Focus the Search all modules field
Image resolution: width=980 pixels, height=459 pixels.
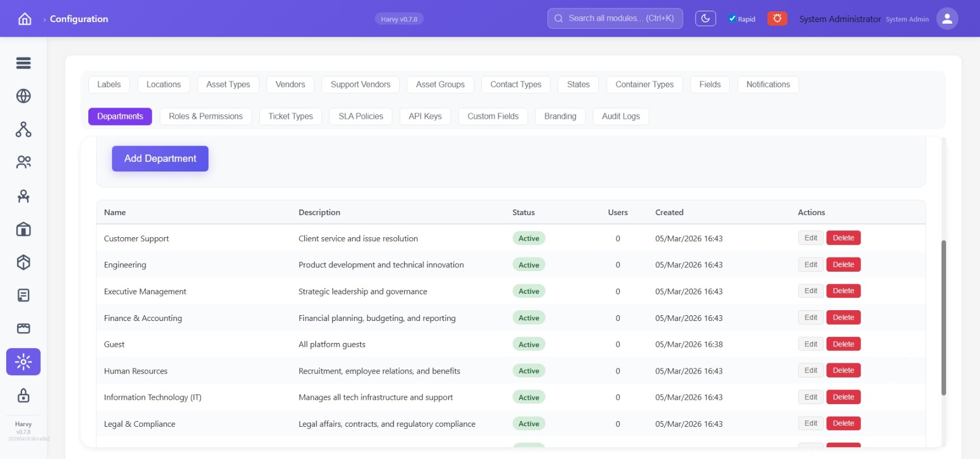[615, 18]
